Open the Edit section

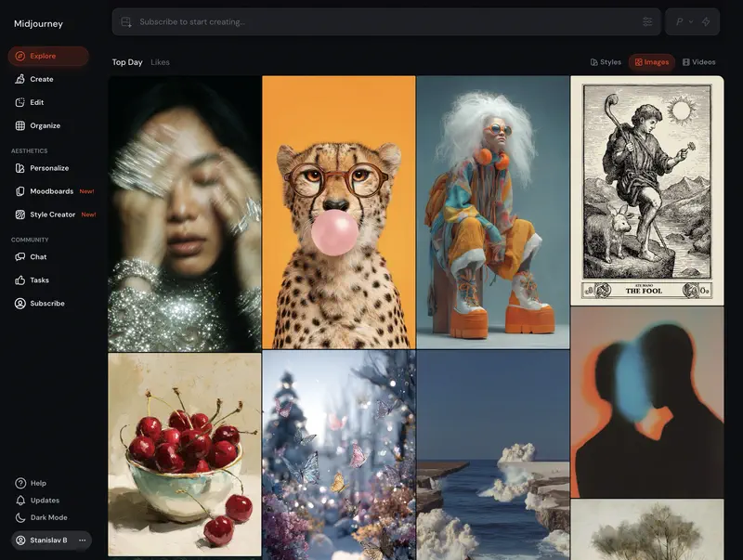coord(36,102)
